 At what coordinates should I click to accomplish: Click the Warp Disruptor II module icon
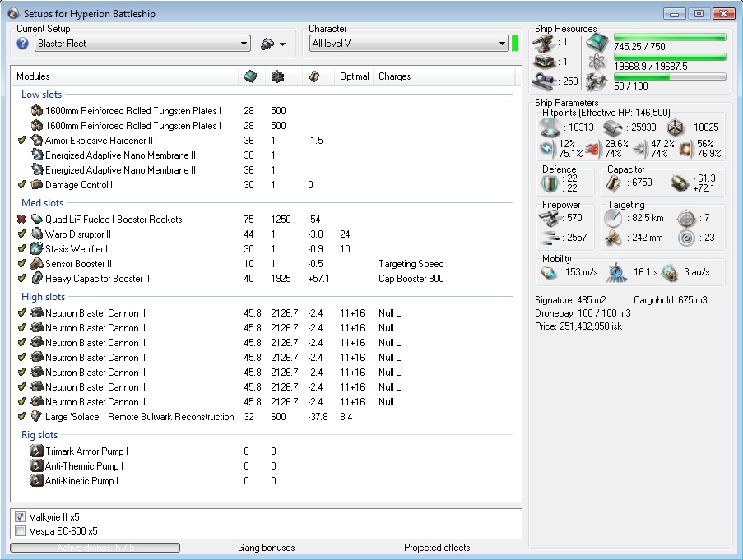click(x=36, y=234)
